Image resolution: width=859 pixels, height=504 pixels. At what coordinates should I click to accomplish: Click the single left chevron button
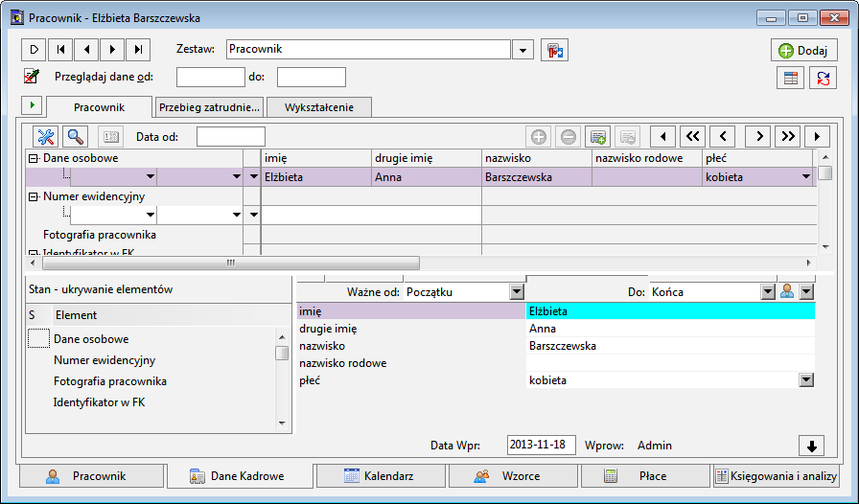click(x=722, y=136)
